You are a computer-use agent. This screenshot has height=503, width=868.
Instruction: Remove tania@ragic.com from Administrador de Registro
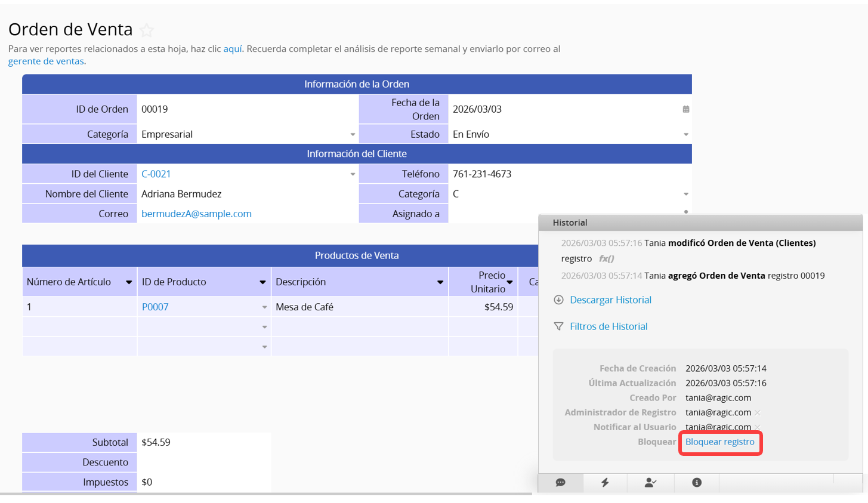pyautogui.click(x=757, y=412)
